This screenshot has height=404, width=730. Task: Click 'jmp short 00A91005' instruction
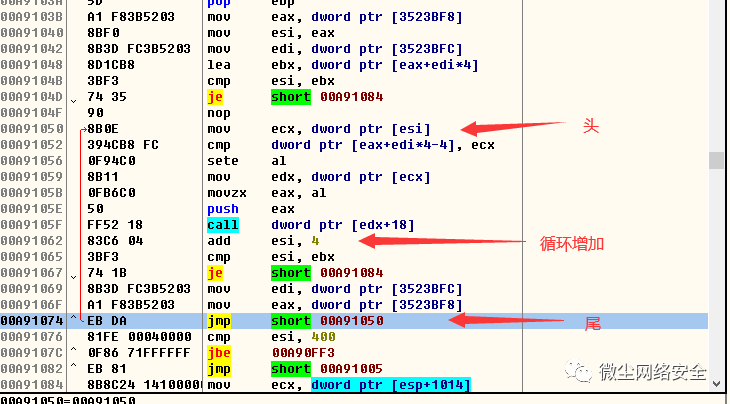coord(295,369)
